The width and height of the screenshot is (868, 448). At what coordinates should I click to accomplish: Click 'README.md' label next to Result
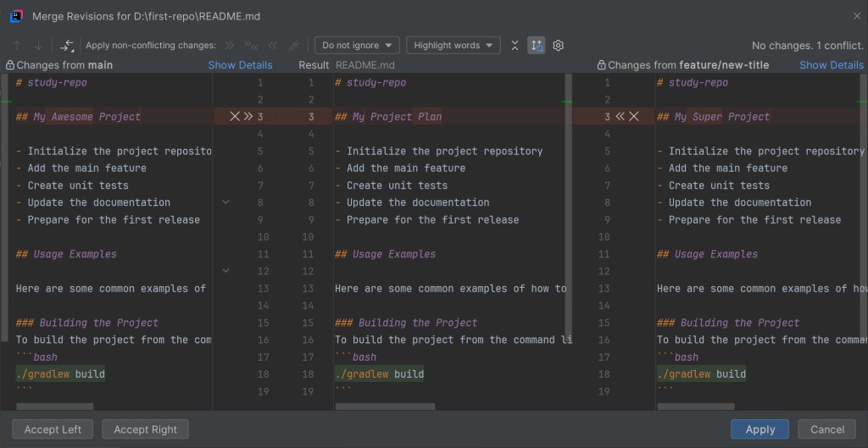(365, 65)
